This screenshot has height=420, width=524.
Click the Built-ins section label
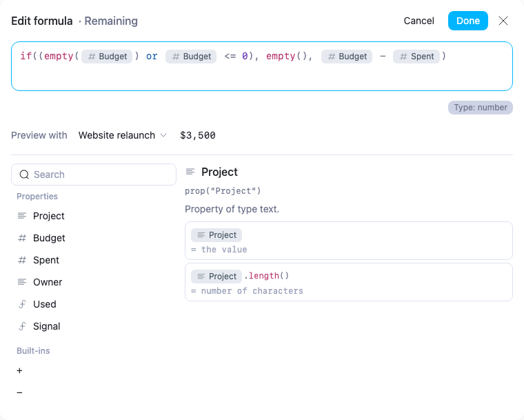[x=33, y=351]
